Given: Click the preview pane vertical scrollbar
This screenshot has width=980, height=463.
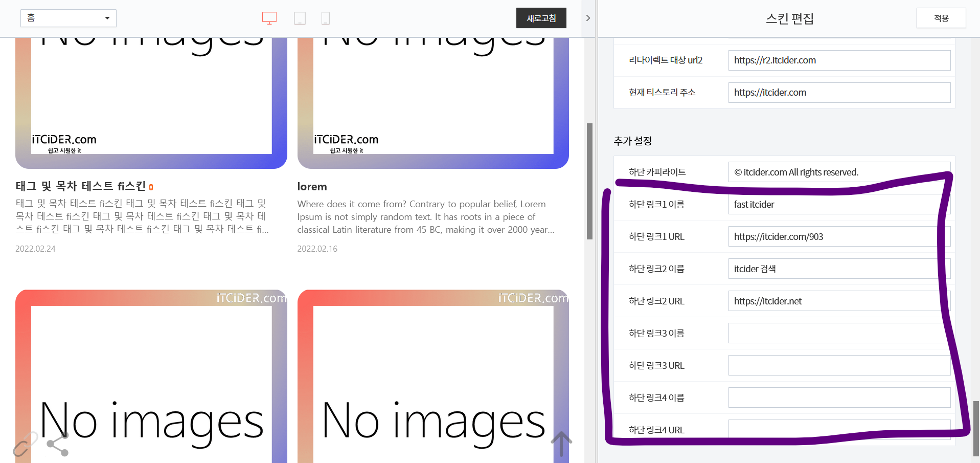Looking at the screenshot, I should (x=589, y=181).
